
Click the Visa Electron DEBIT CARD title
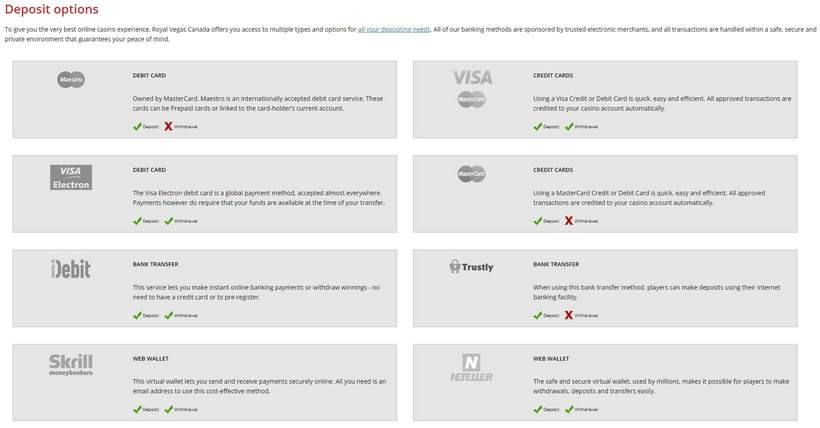pyautogui.click(x=149, y=170)
